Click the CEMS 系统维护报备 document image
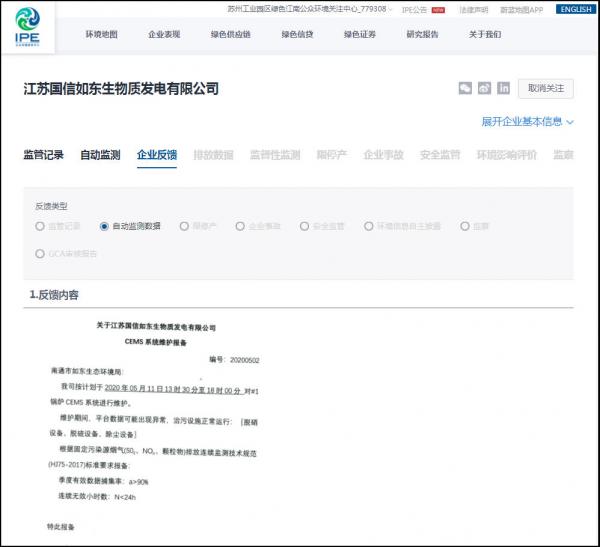 154,427
